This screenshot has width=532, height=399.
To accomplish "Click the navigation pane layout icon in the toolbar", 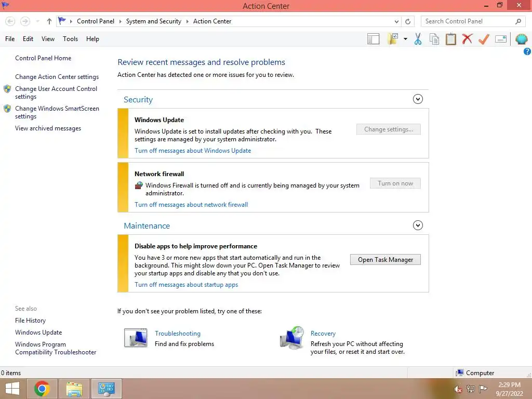I will [373, 39].
